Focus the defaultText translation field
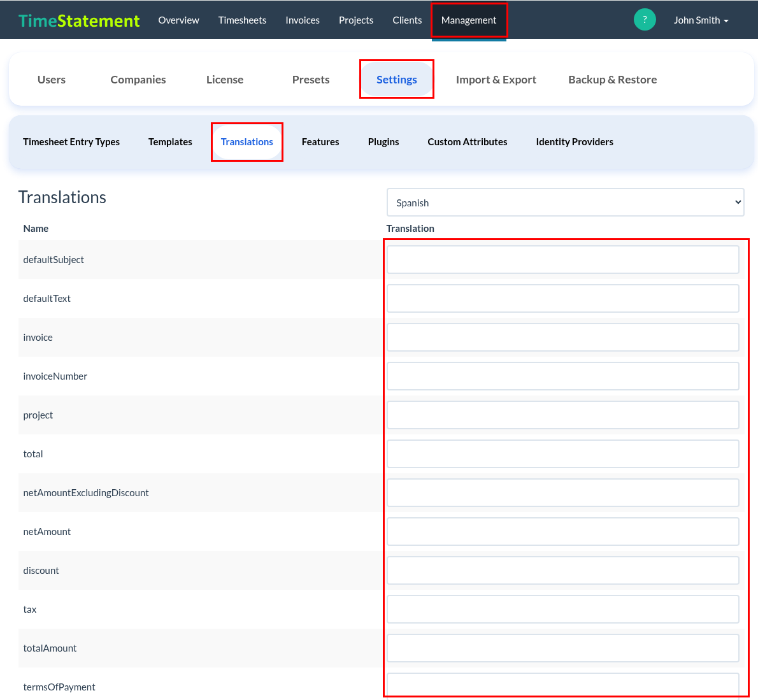 pos(562,298)
